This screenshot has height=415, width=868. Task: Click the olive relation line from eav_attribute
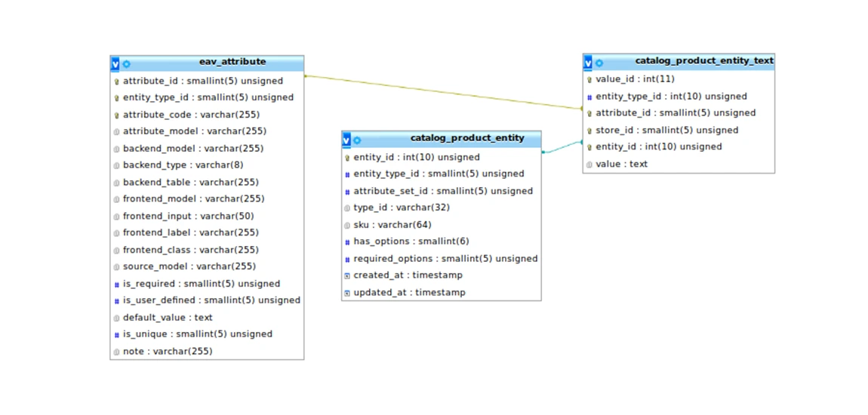point(443,92)
